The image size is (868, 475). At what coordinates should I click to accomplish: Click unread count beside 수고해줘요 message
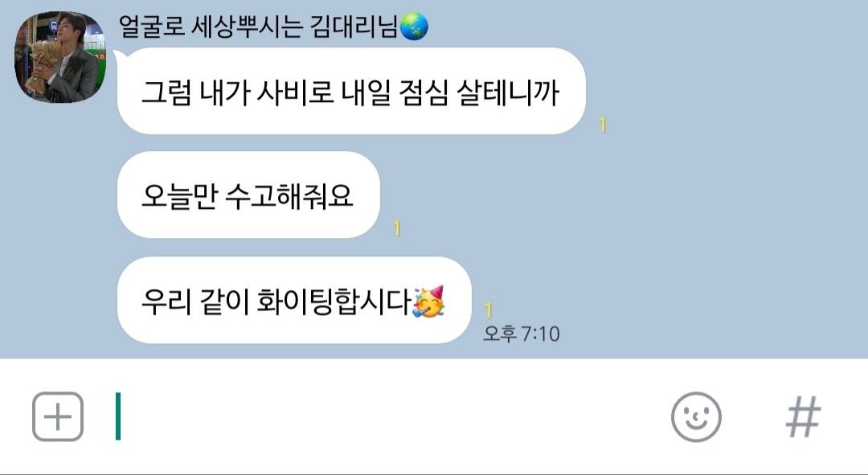396,228
